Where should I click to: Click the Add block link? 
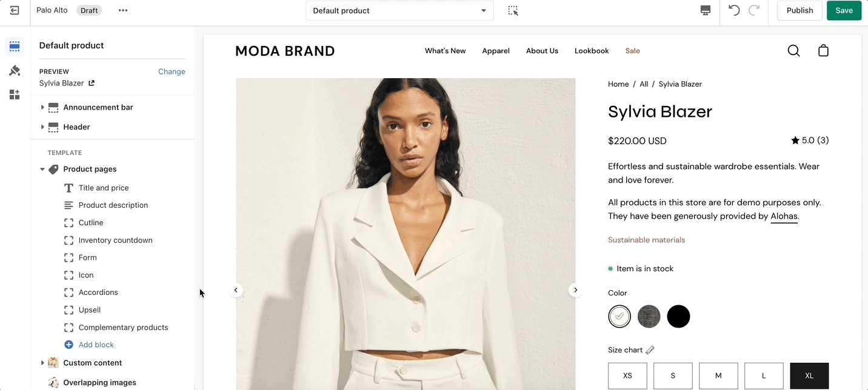click(96, 345)
